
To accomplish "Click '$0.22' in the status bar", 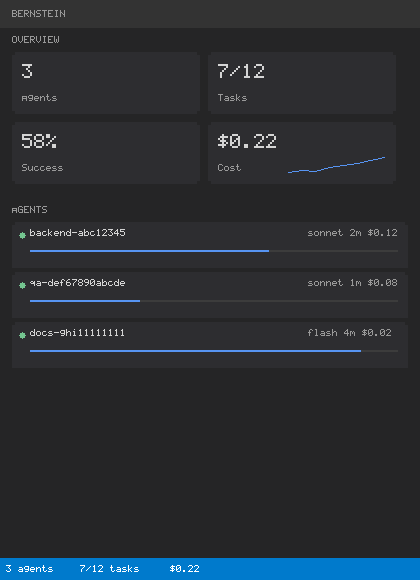I will coord(184,569).
